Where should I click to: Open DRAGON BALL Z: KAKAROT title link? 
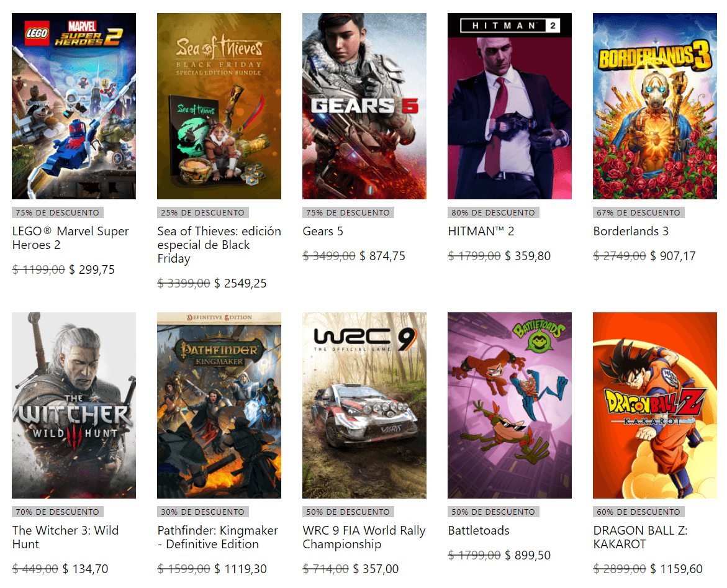[x=640, y=537]
